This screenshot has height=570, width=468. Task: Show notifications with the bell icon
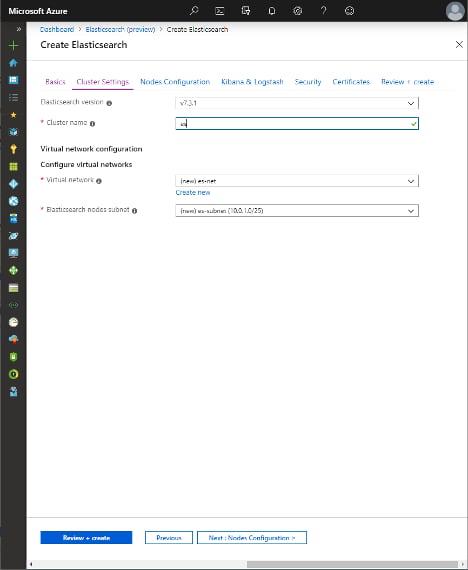pyautogui.click(x=272, y=11)
